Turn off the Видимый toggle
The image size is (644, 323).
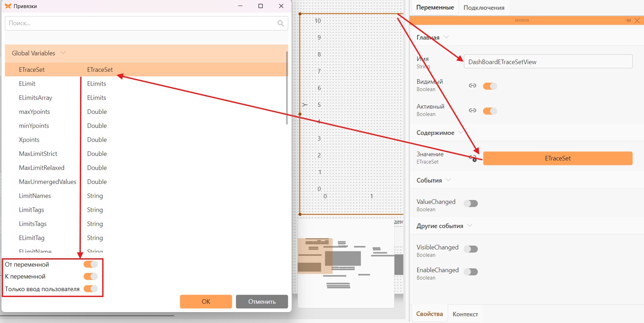[x=490, y=86]
